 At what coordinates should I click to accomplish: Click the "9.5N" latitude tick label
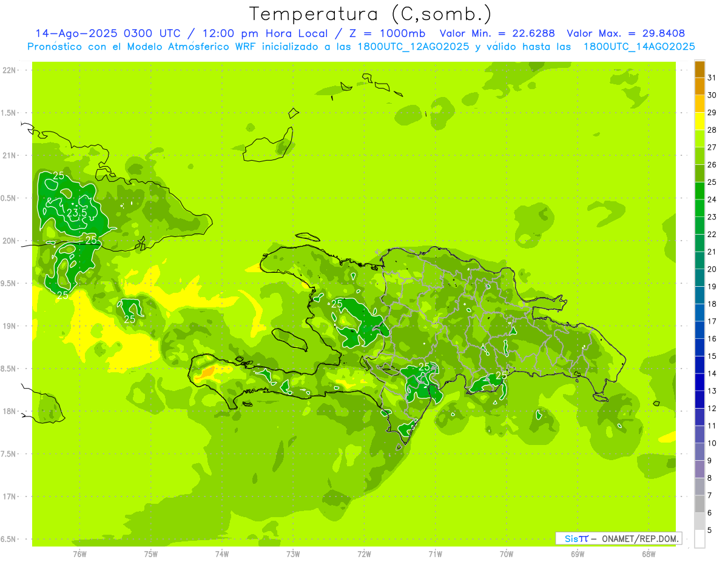(x=9, y=284)
